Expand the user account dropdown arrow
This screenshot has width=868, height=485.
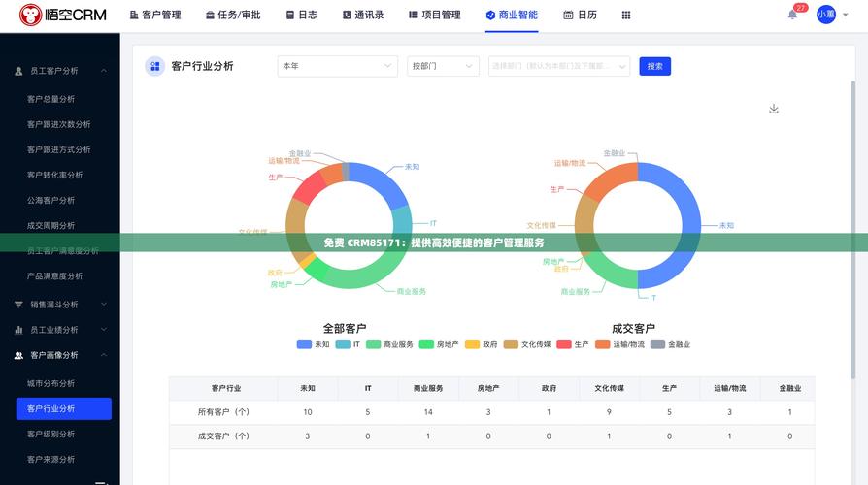(846, 15)
